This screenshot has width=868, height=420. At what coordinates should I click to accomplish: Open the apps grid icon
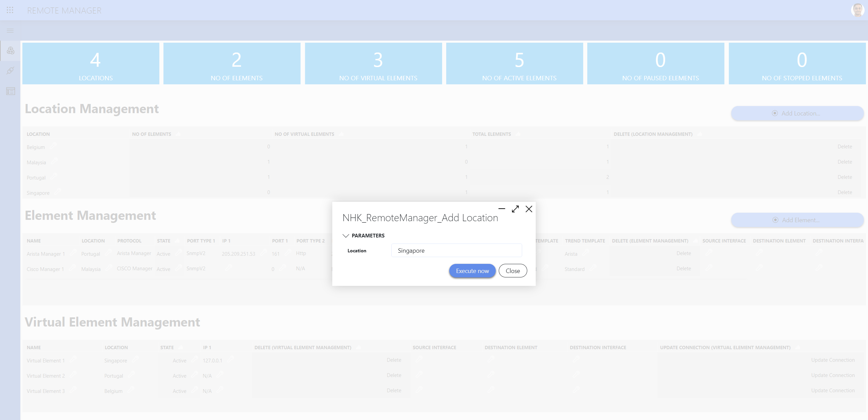coord(10,10)
